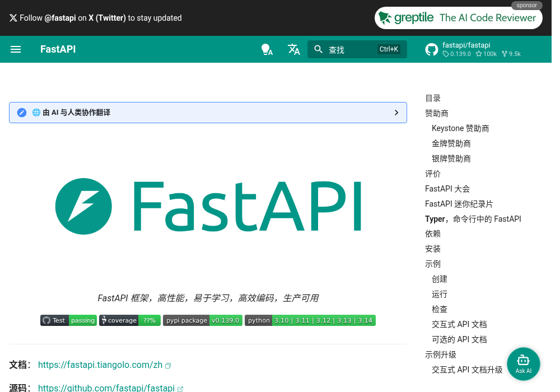
Task: Click the search magnifier icon
Action: pyautogui.click(x=318, y=49)
